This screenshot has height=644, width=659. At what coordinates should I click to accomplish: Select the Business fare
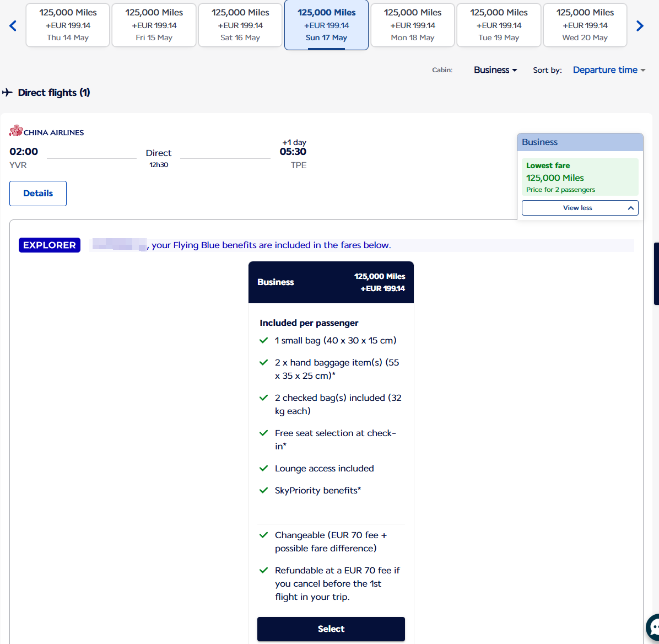[x=331, y=629]
